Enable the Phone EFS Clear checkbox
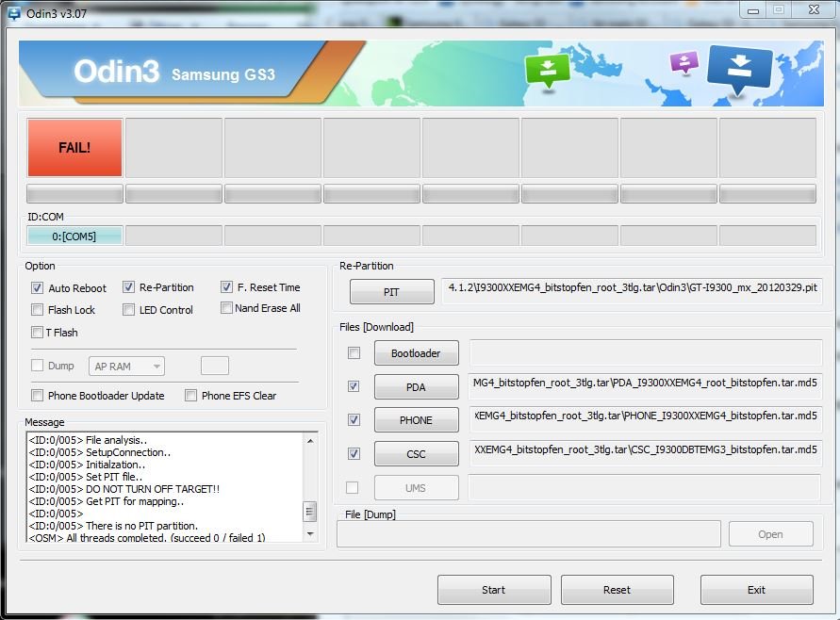 click(190, 395)
